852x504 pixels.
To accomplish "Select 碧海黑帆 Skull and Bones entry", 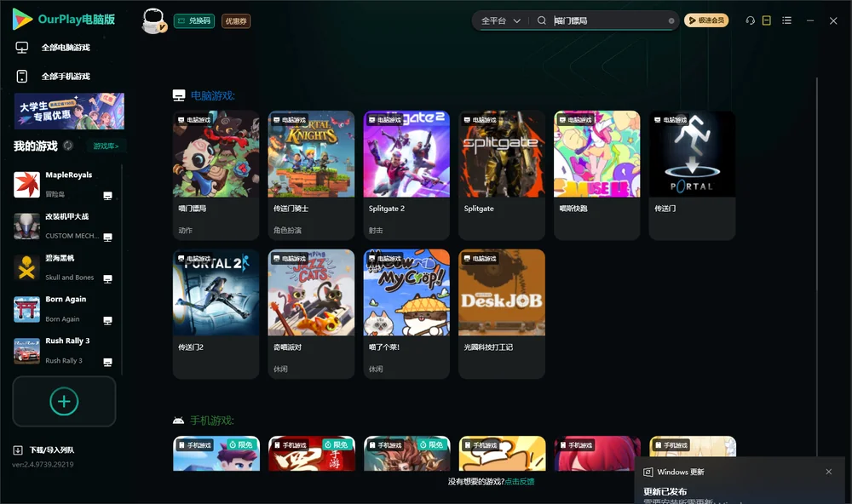I will (63, 267).
